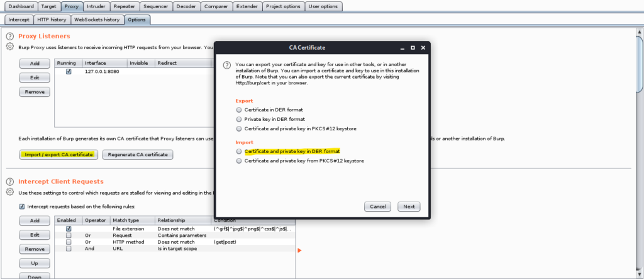This screenshot has width=644, height=279.
Task: Open the Project options tab
Action: (x=283, y=6)
